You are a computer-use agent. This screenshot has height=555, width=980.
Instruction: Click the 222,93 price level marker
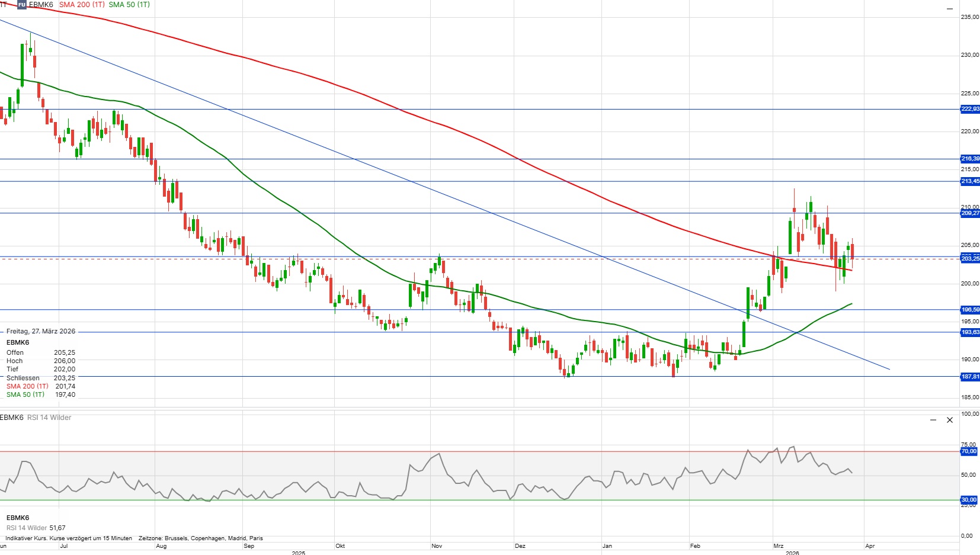click(969, 109)
